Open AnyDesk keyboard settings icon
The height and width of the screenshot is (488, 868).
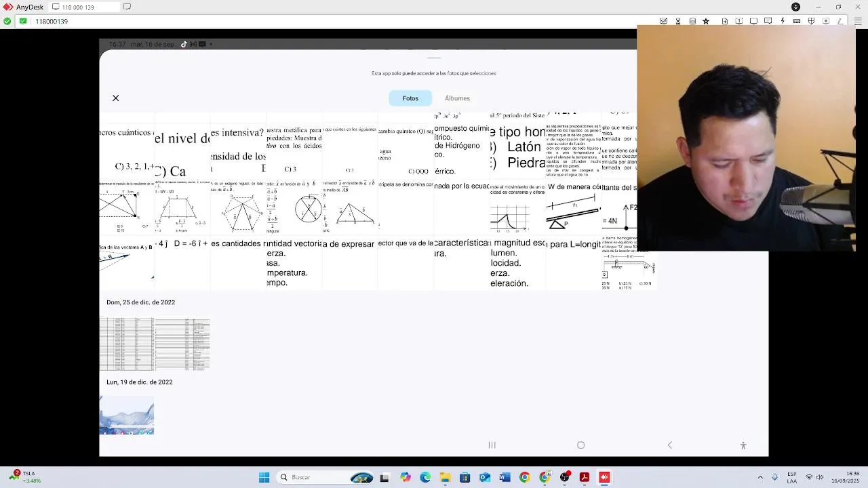coord(797,21)
